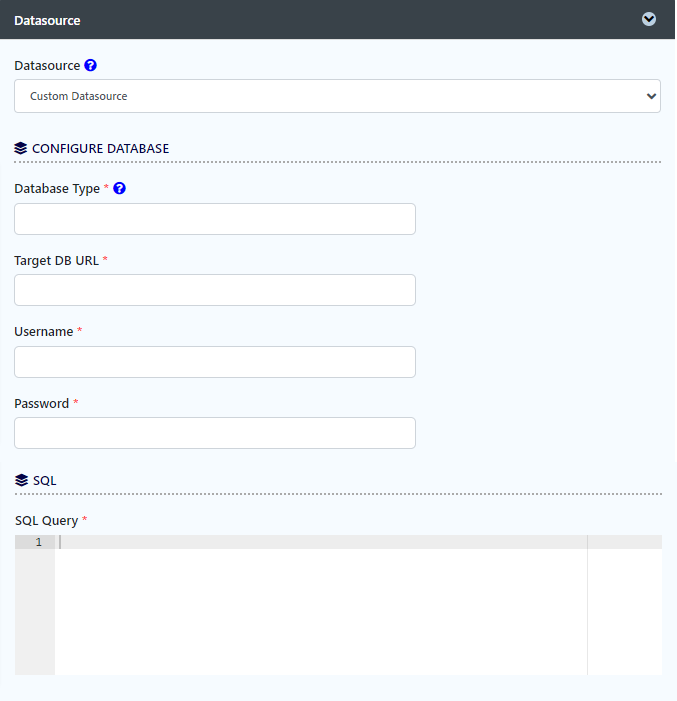Click the SQL section heading text
The image size is (677, 701).
tap(45, 480)
